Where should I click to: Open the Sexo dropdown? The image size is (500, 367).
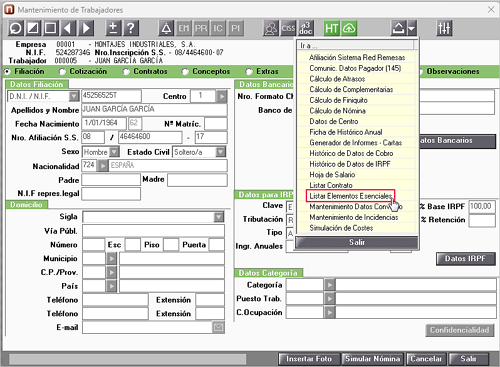point(114,152)
